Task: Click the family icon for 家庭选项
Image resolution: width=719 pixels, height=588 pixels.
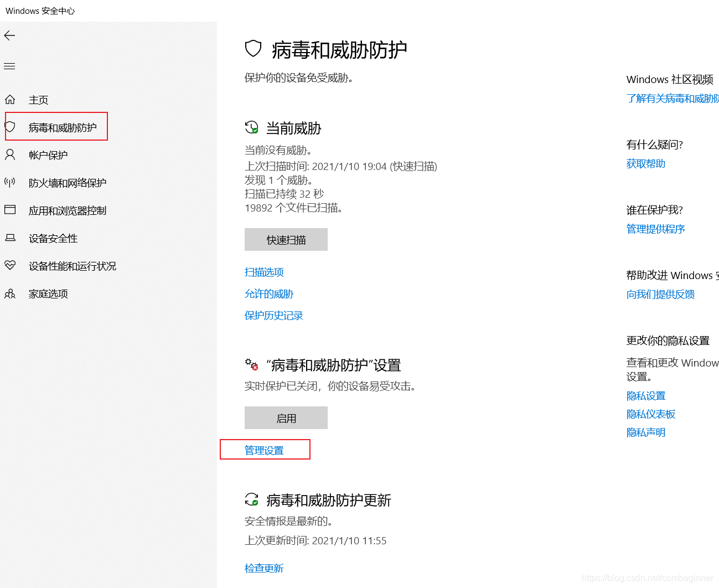Action: (x=10, y=293)
